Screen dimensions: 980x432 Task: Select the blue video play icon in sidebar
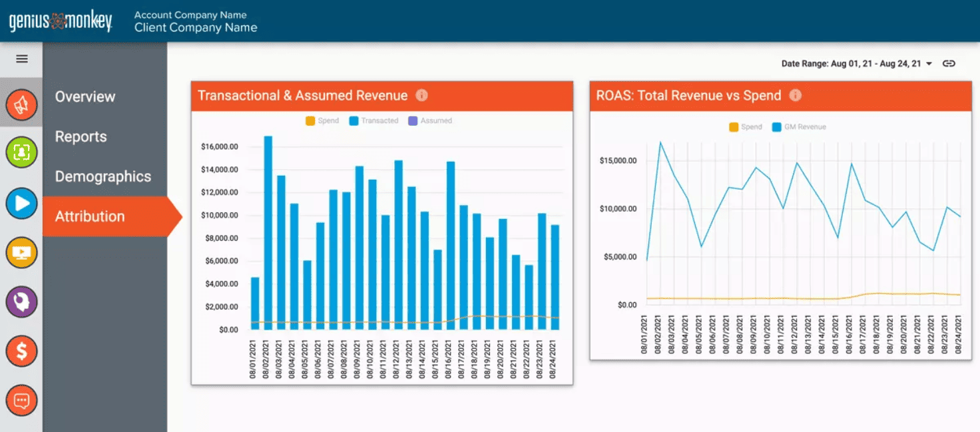tap(21, 203)
